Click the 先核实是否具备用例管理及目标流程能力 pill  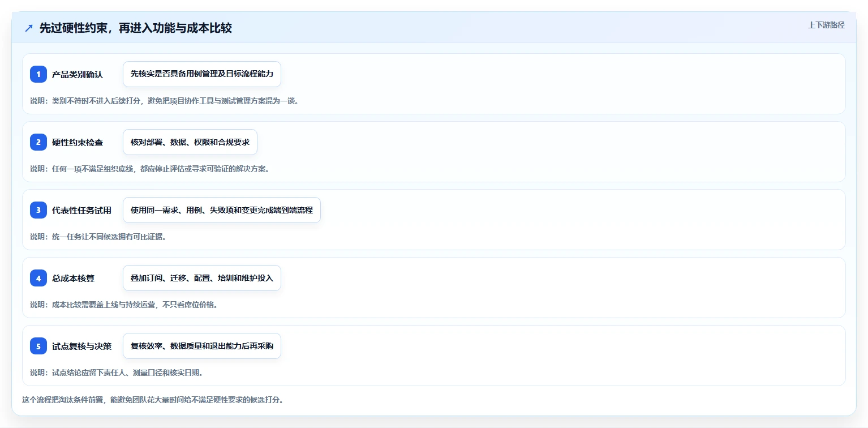(202, 74)
